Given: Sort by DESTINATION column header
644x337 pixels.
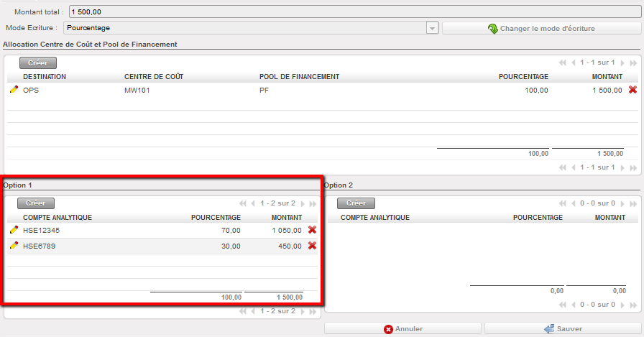Looking at the screenshot, I should (45, 77).
